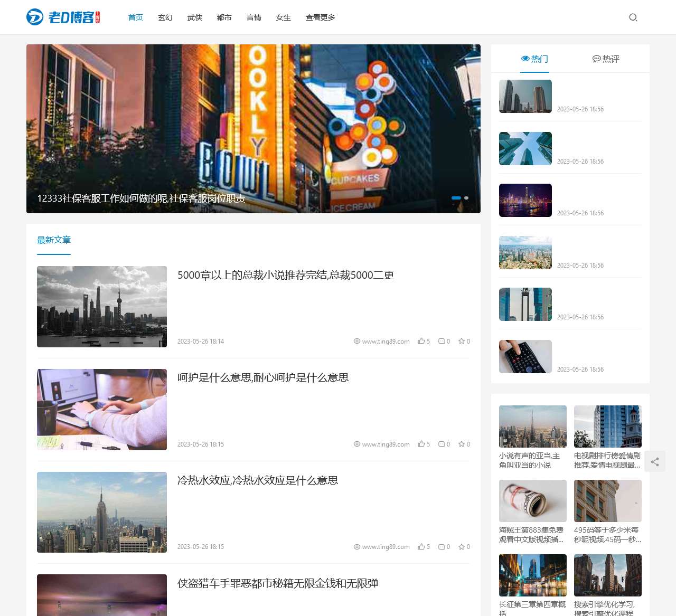The image size is (676, 616).
Task: Open article 5000章以上的总裁小说推荐完结
Action: pos(286,275)
